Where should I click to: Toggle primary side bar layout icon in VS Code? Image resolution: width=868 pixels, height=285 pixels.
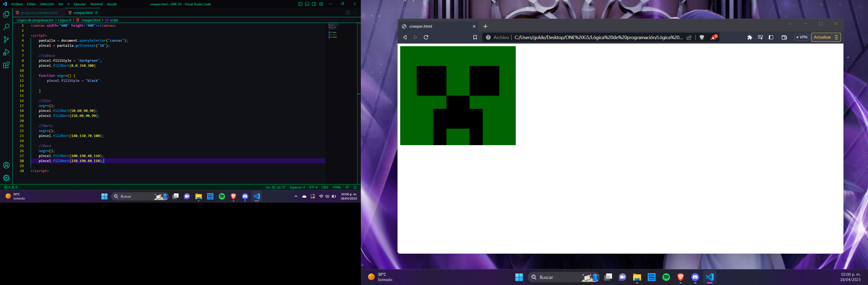click(x=300, y=4)
